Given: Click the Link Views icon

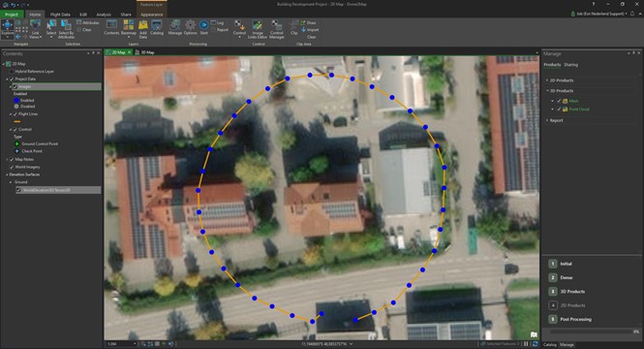Looking at the screenshot, I should 35,25.
